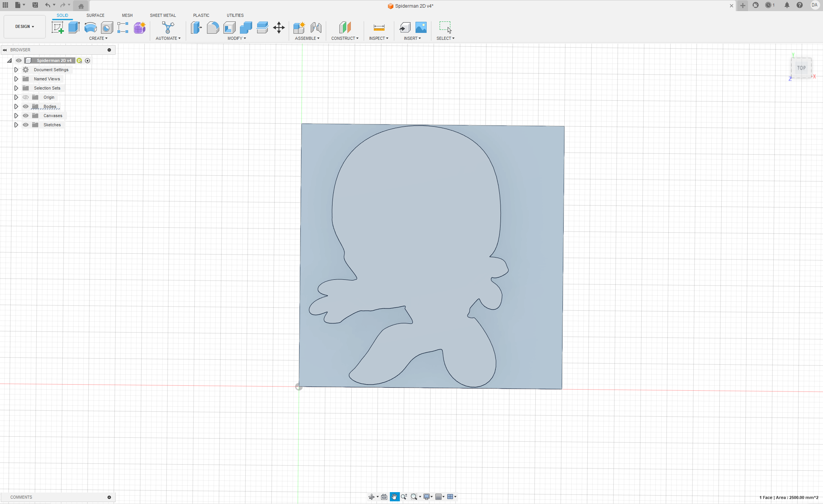
Task: Click the Offset Plane construct icon
Action: 345,28
